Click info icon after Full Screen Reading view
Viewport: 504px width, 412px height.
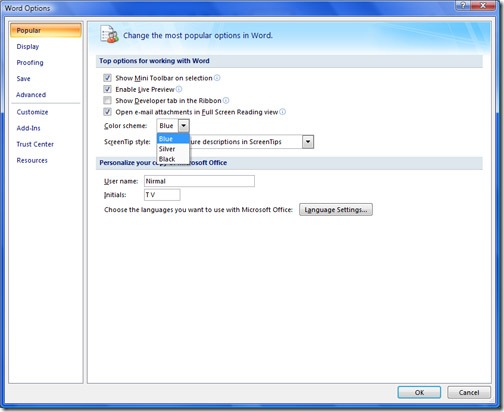(283, 112)
